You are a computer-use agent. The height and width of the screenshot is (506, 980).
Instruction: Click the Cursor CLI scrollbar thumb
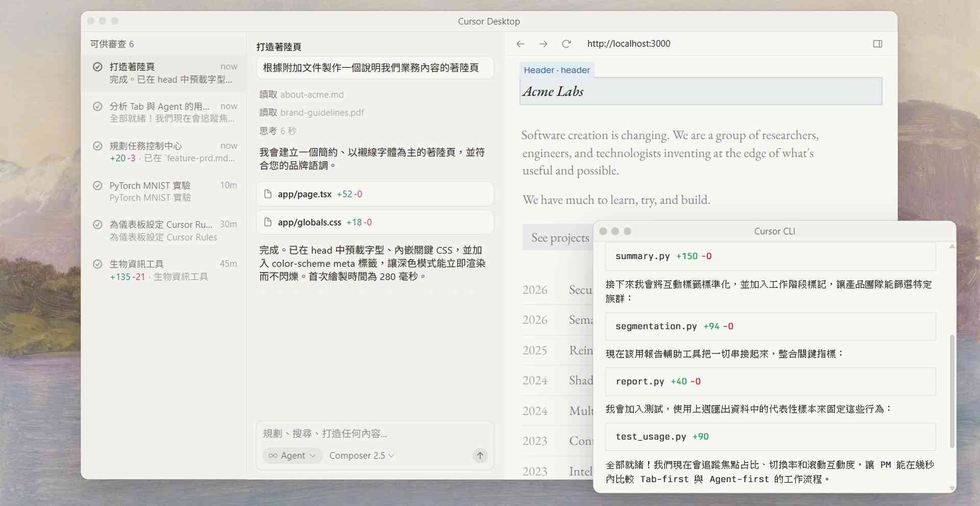point(952,391)
